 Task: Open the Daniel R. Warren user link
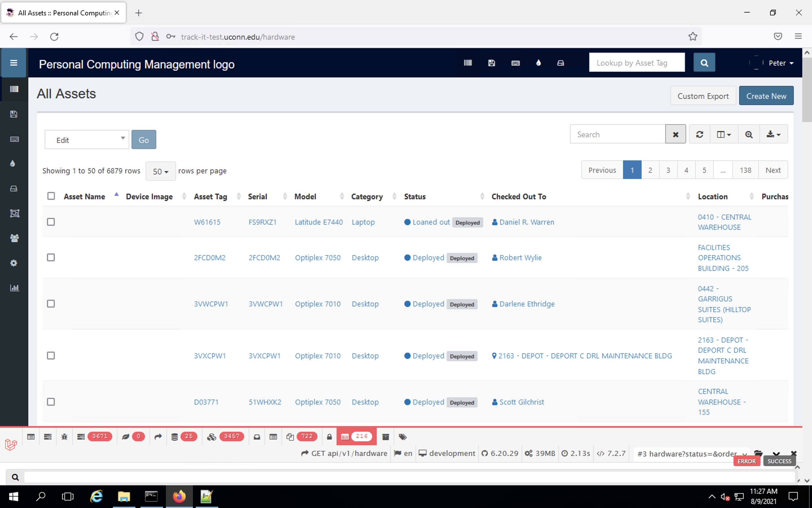526,222
